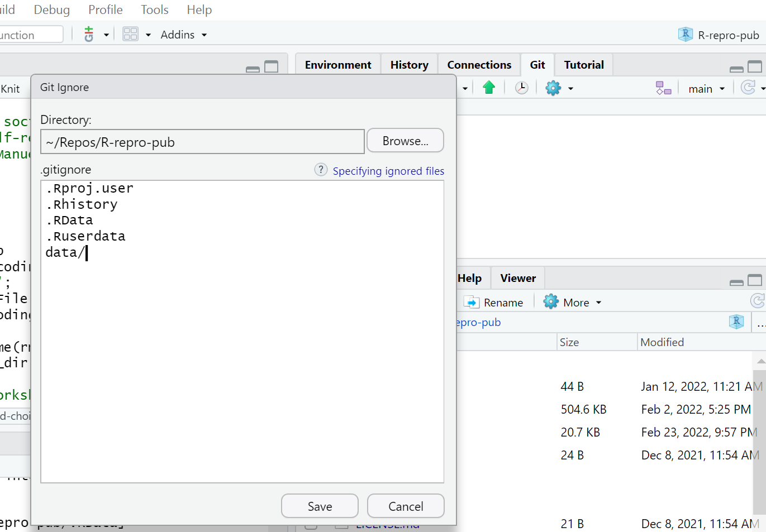Image resolution: width=766 pixels, height=532 pixels.
Task: Switch to the Git tab
Action: pyautogui.click(x=537, y=65)
